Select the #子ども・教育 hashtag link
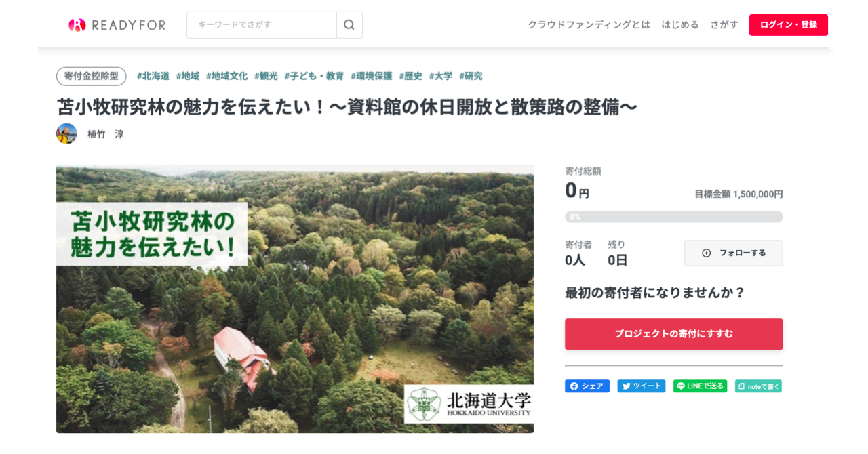The width and height of the screenshot is (868, 454). (314, 76)
